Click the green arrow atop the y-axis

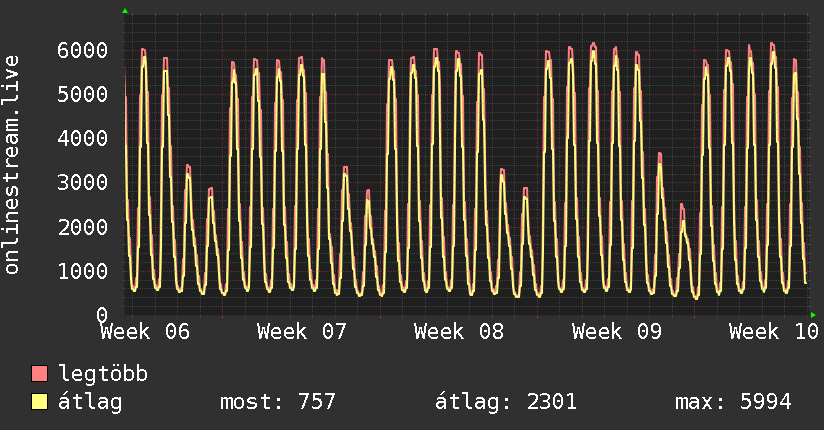[125, 11]
